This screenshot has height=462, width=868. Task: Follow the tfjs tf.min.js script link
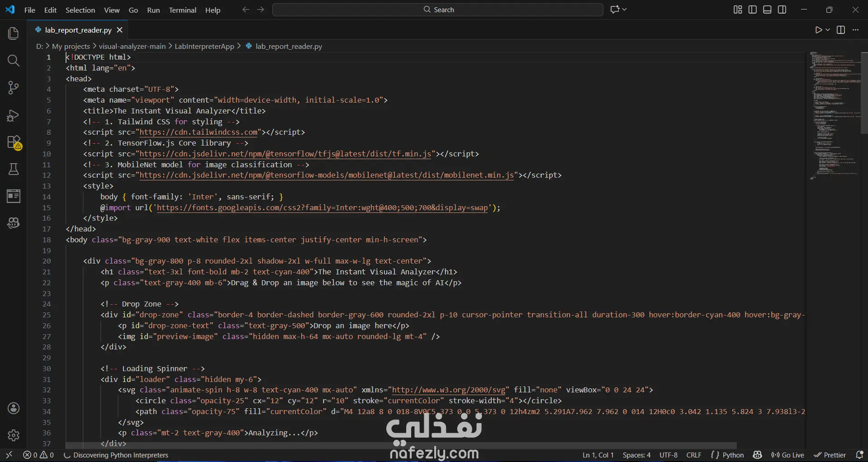click(x=285, y=154)
